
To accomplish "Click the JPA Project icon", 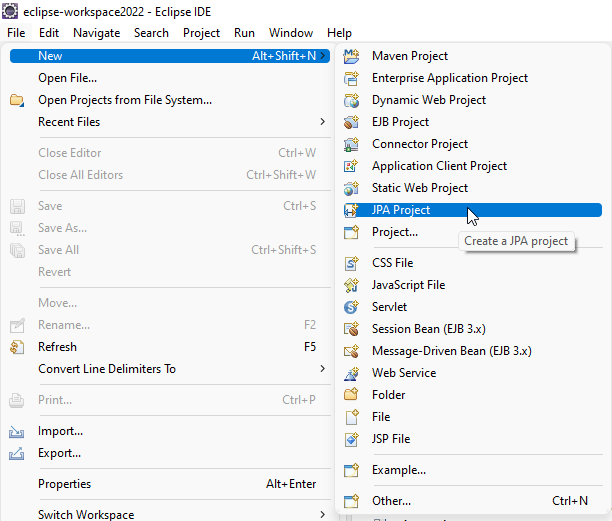I will tap(351, 210).
